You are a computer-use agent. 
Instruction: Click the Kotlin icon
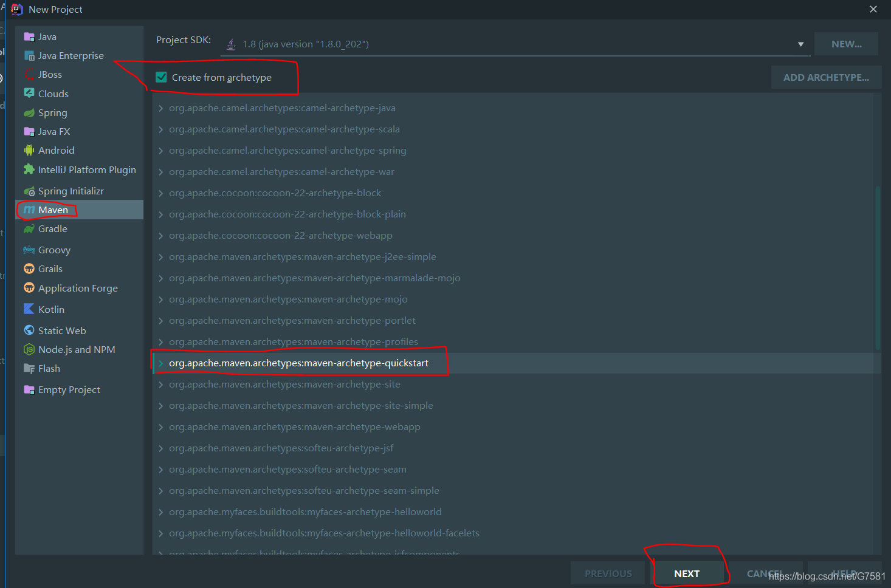(29, 309)
